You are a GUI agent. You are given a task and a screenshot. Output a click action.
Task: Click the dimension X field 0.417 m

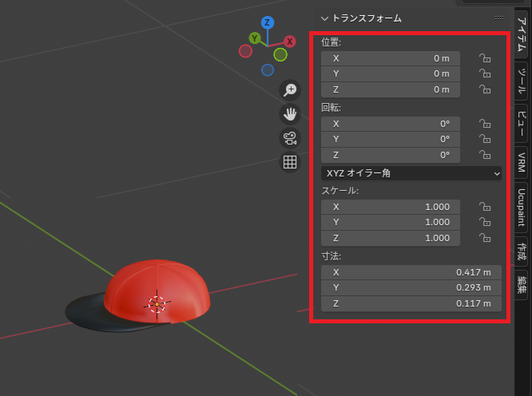click(x=411, y=272)
